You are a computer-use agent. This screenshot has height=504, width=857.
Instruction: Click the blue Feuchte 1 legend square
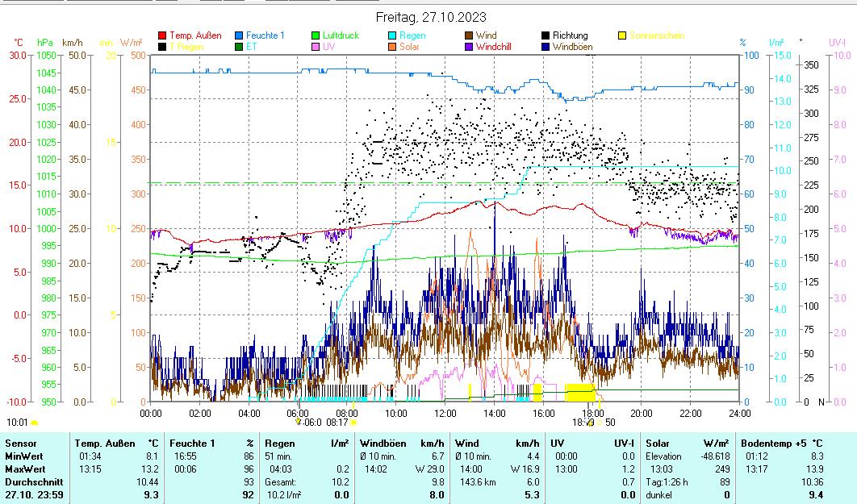239,35
